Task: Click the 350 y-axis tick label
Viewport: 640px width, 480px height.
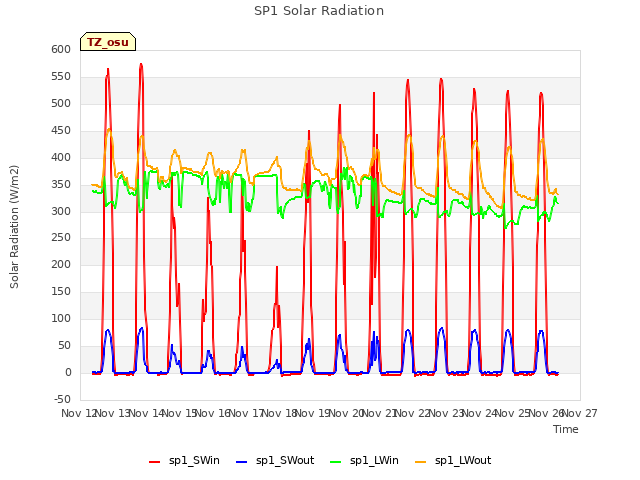Action: coord(61,184)
